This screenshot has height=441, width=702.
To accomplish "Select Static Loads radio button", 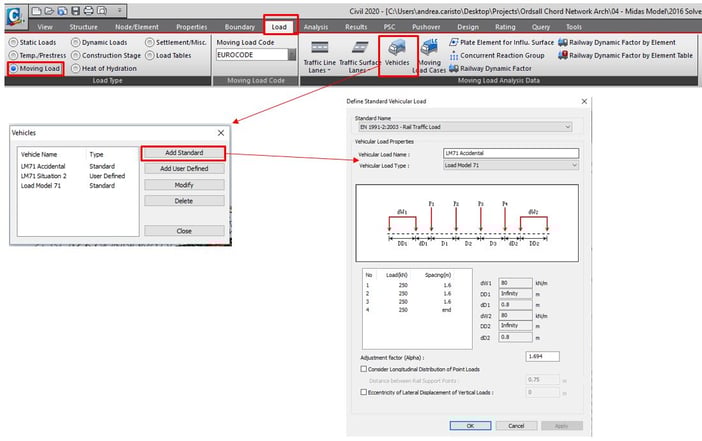I will [x=13, y=43].
